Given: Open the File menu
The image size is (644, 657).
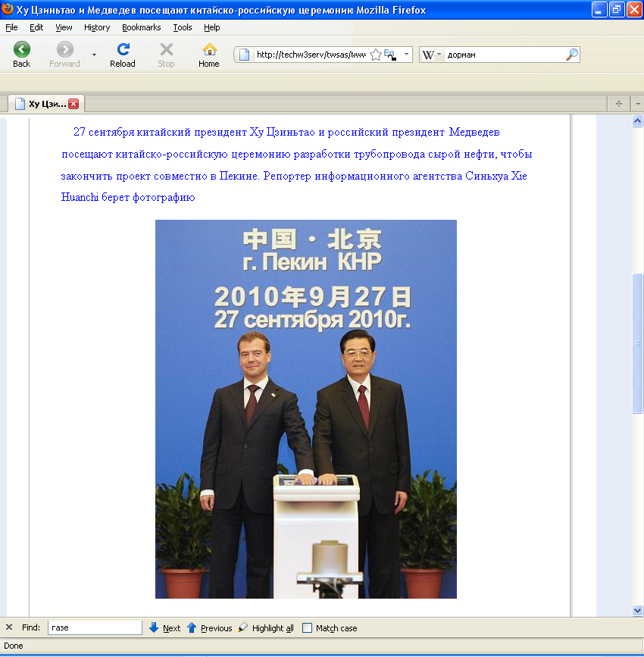Looking at the screenshot, I should pos(11,27).
